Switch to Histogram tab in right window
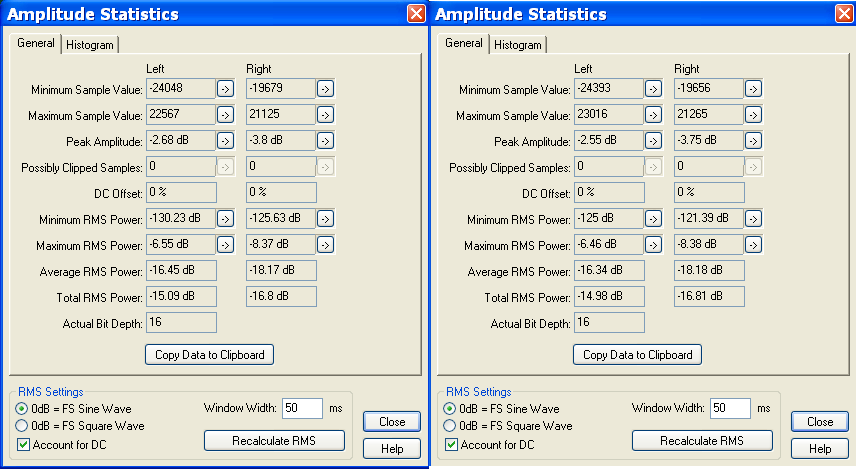This screenshot has width=859, height=473. [518, 45]
